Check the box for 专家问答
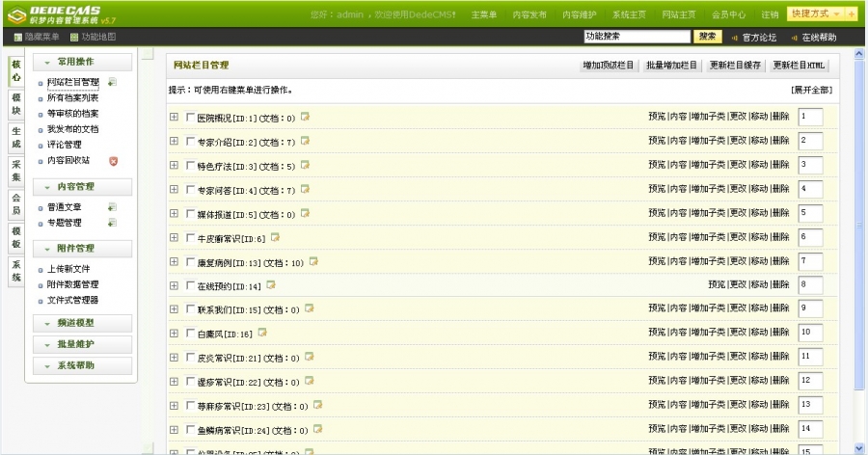The image size is (868, 455). (190, 190)
